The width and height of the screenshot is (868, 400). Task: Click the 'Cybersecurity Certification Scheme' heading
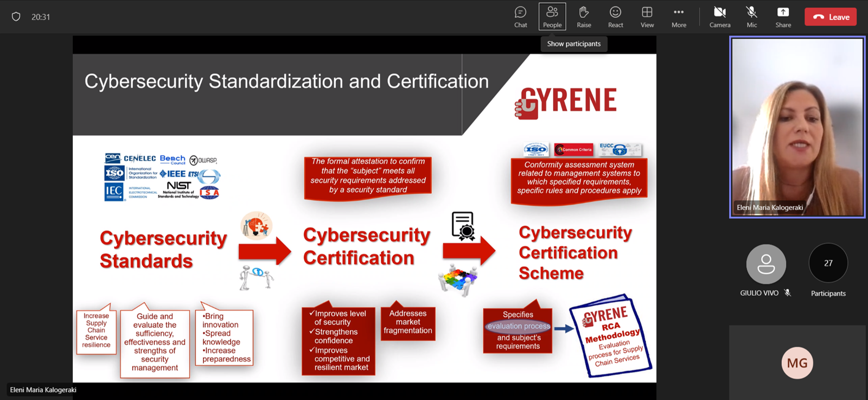pos(575,252)
